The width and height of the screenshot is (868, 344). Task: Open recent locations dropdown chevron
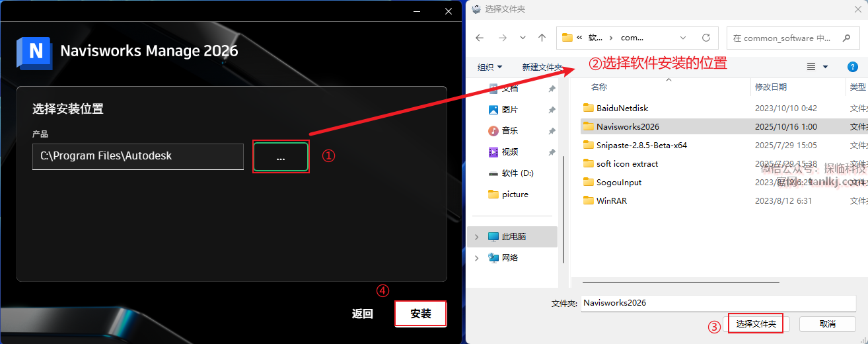523,38
